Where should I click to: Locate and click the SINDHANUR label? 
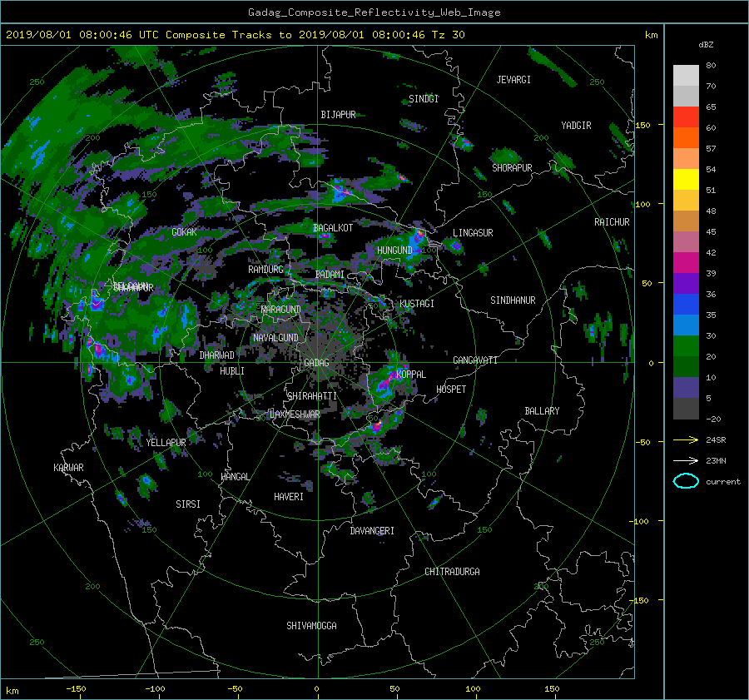[513, 300]
